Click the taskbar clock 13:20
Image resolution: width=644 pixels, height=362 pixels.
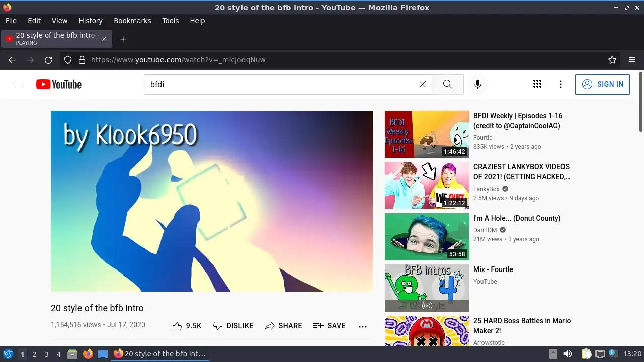point(632,354)
